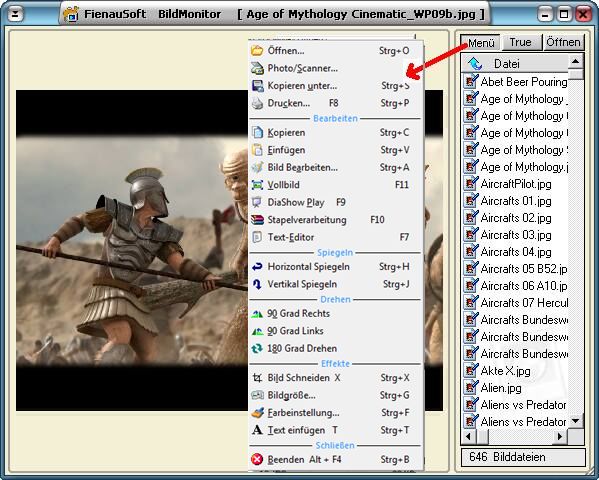Screen dimensions: 599x480
Task: Click the Einfügen clipboard icon
Action: [x=257, y=150]
